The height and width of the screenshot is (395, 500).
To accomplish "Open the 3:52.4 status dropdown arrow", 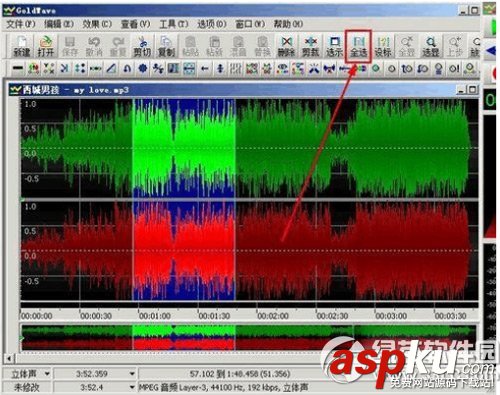I will (x=132, y=387).
